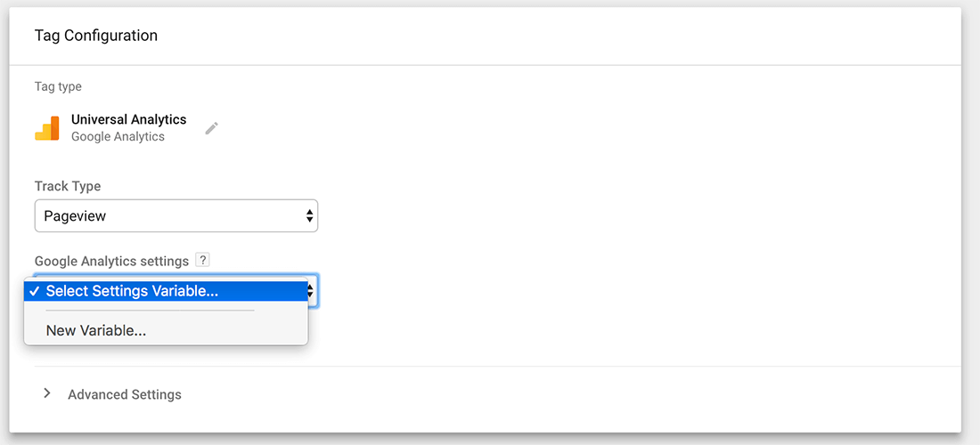The height and width of the screenshot is (445, 980).
Task: Expand Advanced Settings with the chevron arrow
Action: [47, 393]
